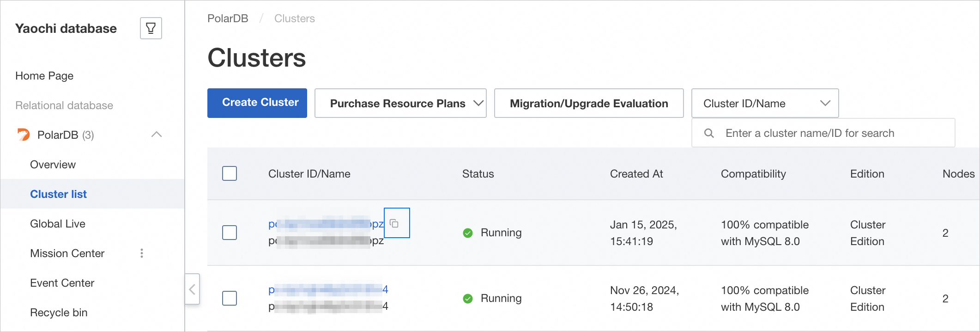Collapse the PolarDB sidebar section
The image size is (980, 332).
pos(157,135)
